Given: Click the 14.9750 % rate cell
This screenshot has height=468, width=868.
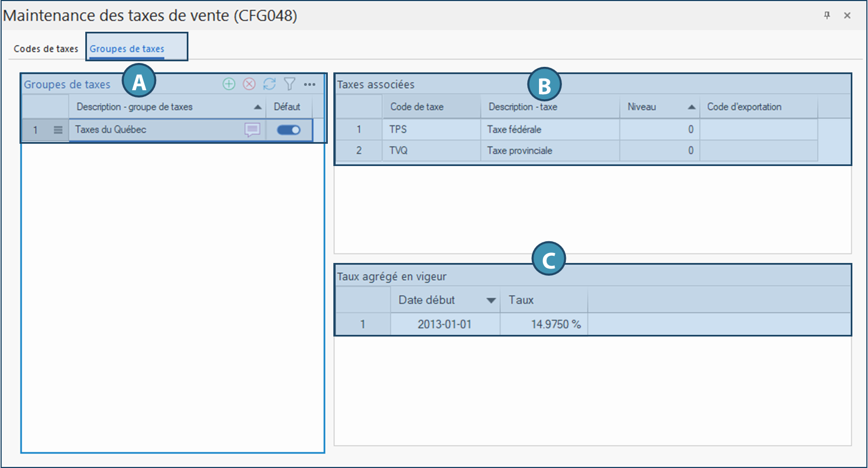Looking at the screenshot, I should coord(544,324).
